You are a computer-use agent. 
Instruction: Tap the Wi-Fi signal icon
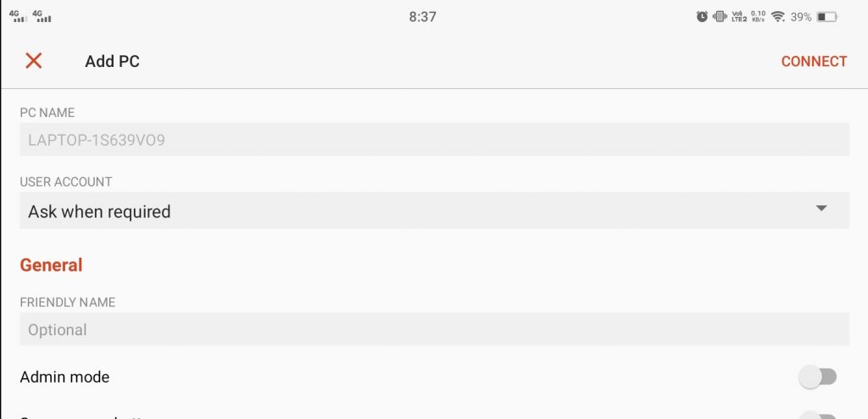(x=778, y=17)
